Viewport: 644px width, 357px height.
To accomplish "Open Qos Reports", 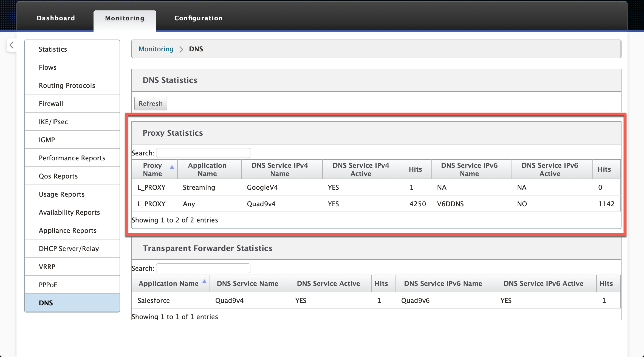I will [x=72, y=176].
